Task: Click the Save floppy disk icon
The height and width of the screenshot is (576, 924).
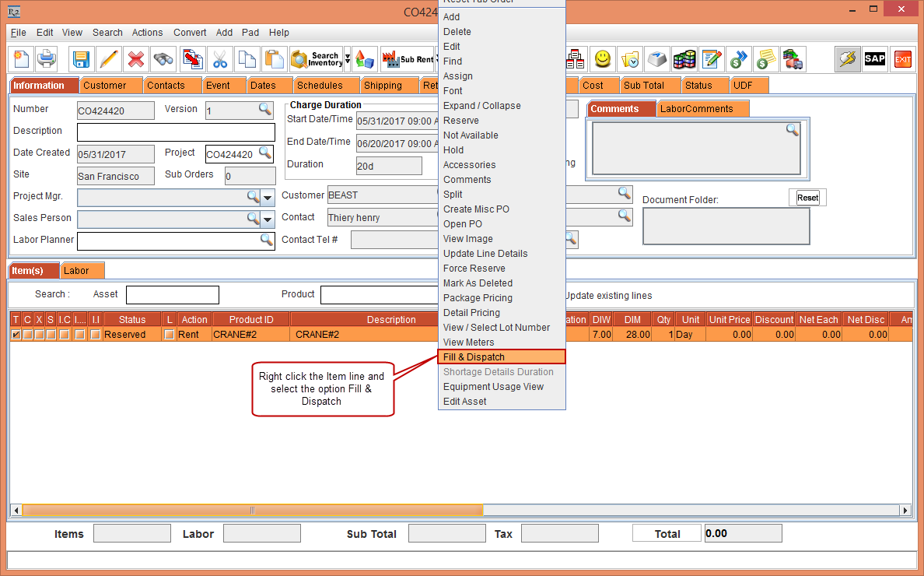Action: point(81,59)
